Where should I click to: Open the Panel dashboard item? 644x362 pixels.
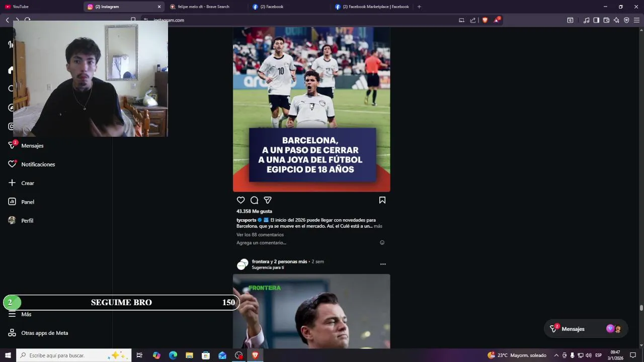coord(28,202)
